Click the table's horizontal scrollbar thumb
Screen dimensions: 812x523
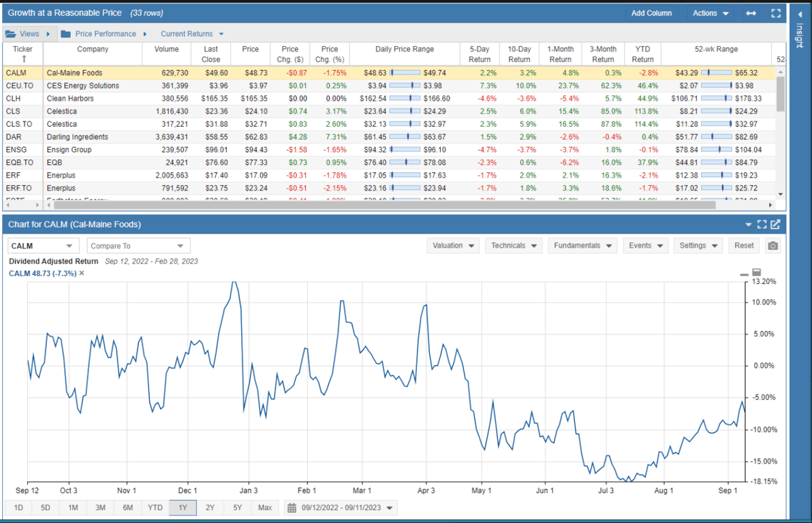pyautogui.click(x=384, y=205)
